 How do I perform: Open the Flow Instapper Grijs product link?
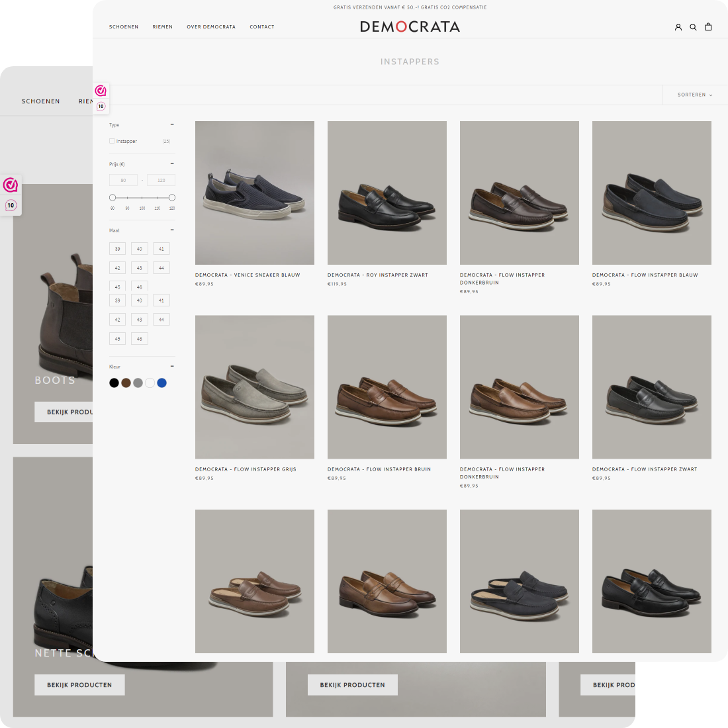point(246,469)
